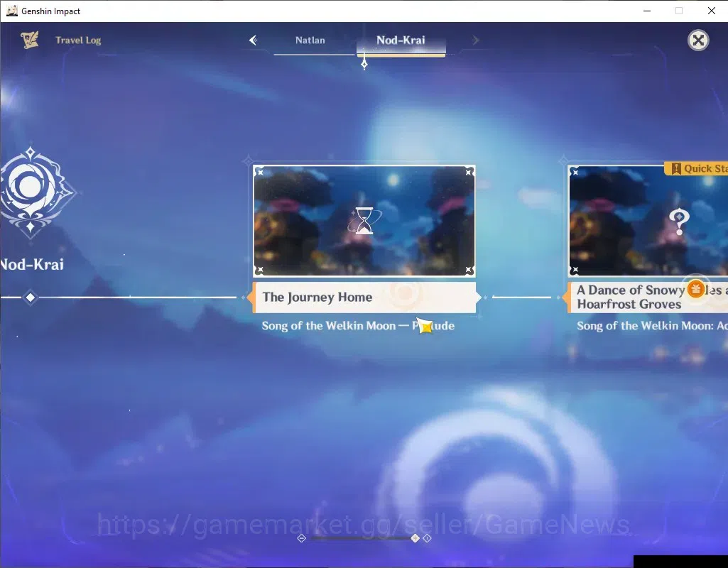Close the Genshin Impact window

[x=711, y=11]
